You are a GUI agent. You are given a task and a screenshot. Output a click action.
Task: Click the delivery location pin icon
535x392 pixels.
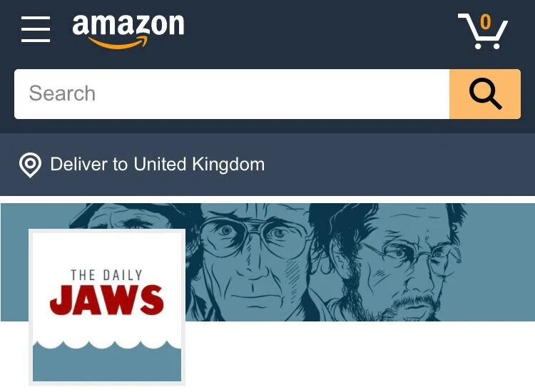pyautogui.click(x=30, y=165)
